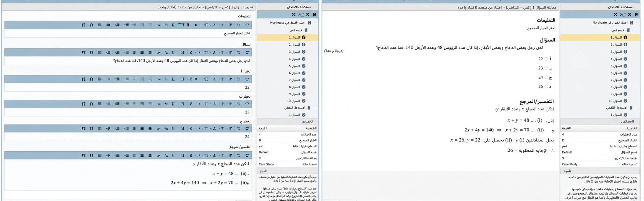Collapse الاستدلال اللفظي node in editing window explorer
The image size is (644, 201).
313,108
